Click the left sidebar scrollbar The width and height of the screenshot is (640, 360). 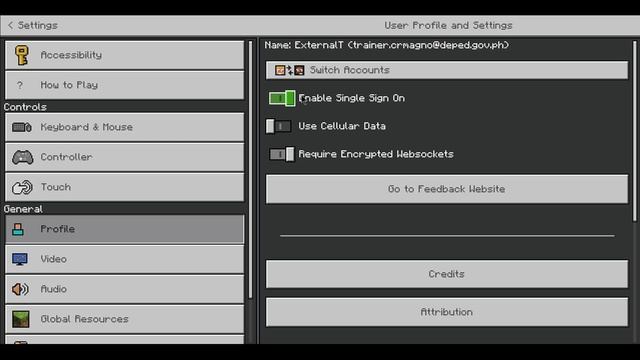[250, 169]
